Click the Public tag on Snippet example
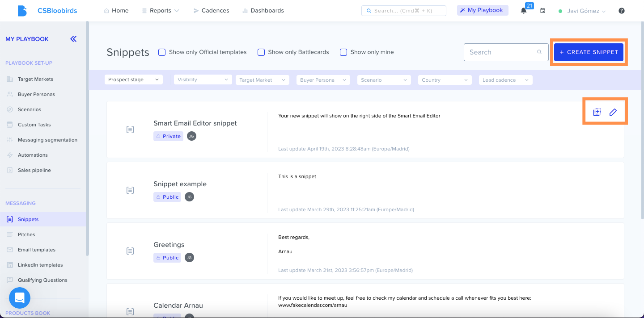 [x=167, y=197]
